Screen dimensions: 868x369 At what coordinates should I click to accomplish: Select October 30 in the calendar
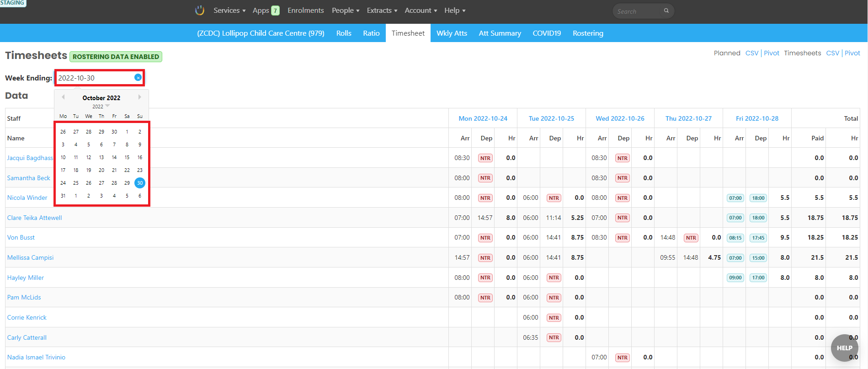click(x=140, y=183)
